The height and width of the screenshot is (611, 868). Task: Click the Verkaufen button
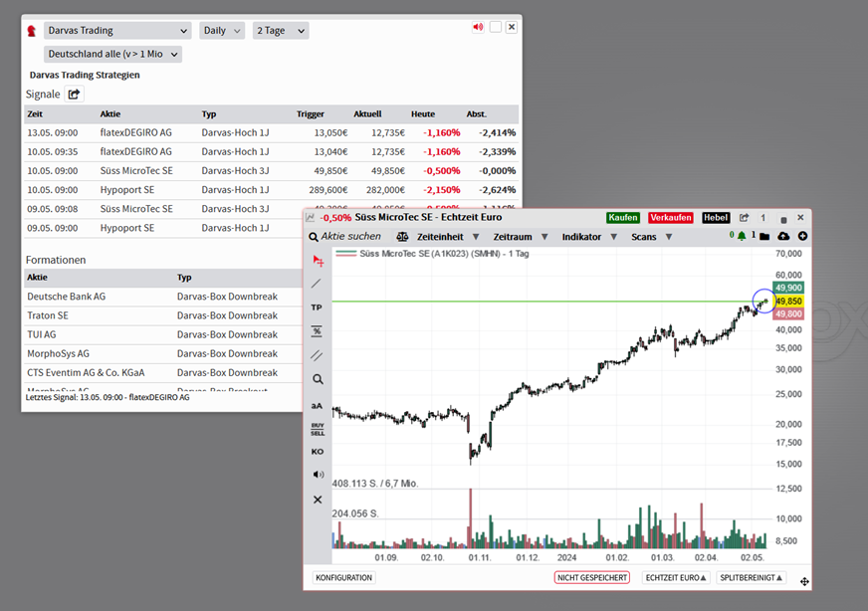[x=670, y=218]
